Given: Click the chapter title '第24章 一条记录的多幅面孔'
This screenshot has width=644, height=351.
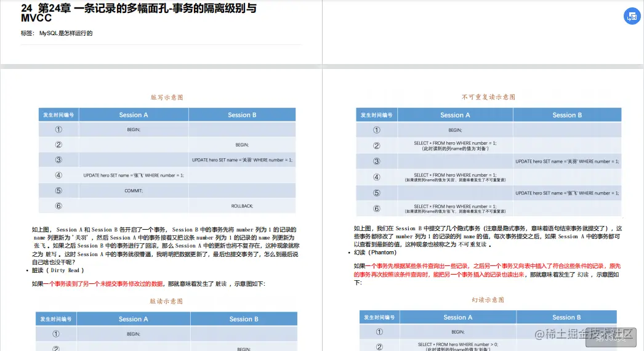Looking at the screenshot, I should click(103, 8).
